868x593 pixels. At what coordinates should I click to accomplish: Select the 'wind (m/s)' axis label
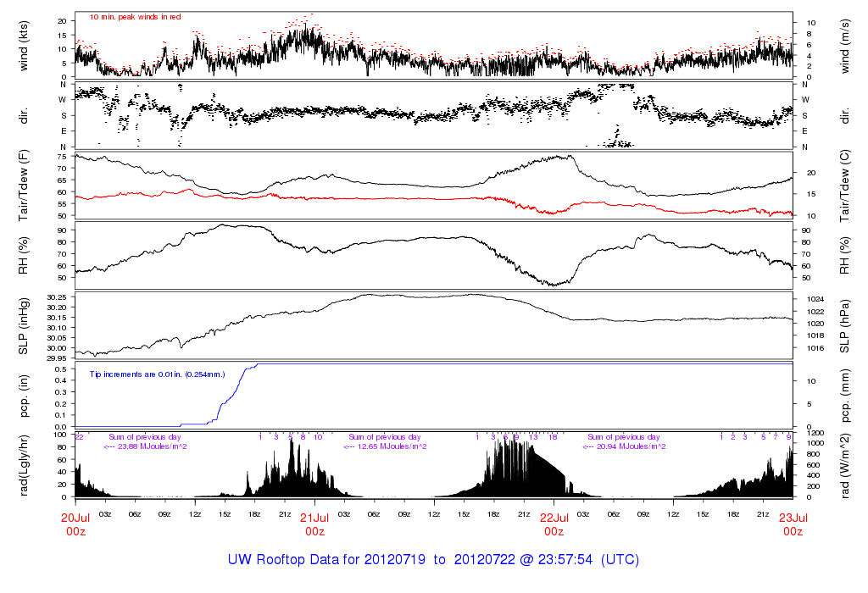[x=845, y=47]
